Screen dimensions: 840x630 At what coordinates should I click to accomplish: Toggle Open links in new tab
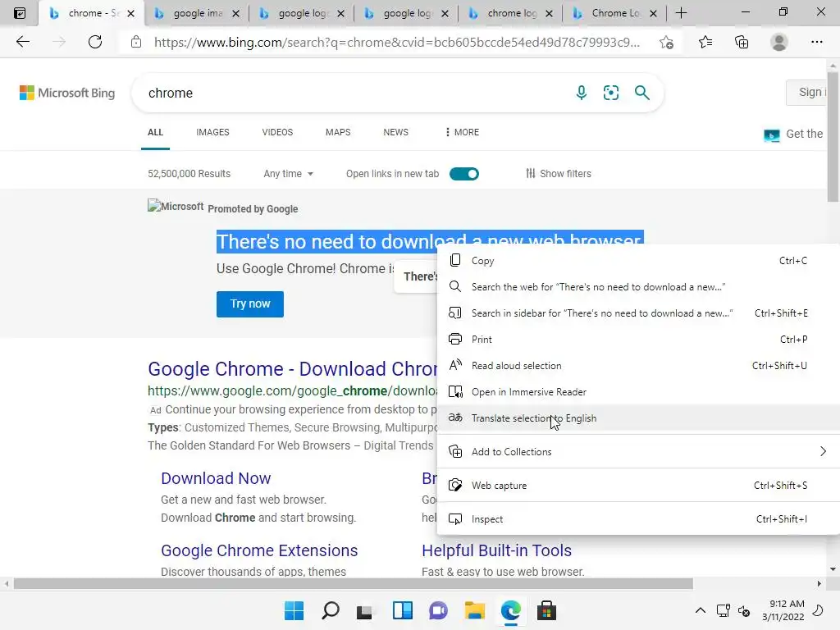[x=464, y=174]
